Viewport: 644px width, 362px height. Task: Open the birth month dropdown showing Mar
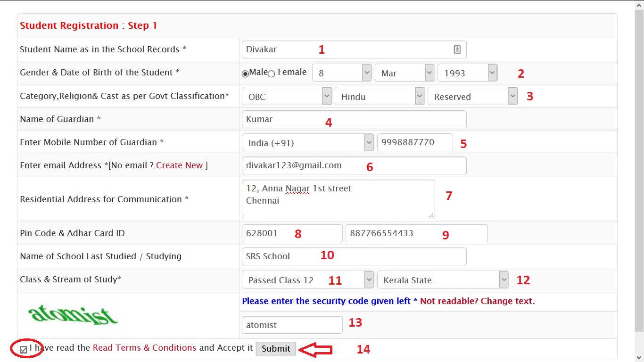tap(404, 73)
